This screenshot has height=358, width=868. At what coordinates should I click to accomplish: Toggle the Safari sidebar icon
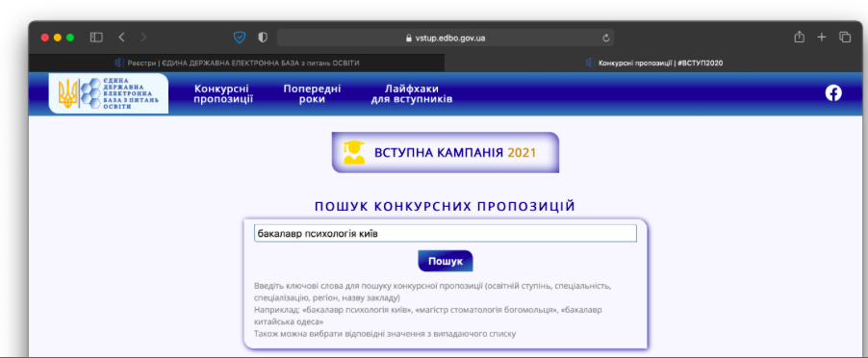(x=96, y=38)
